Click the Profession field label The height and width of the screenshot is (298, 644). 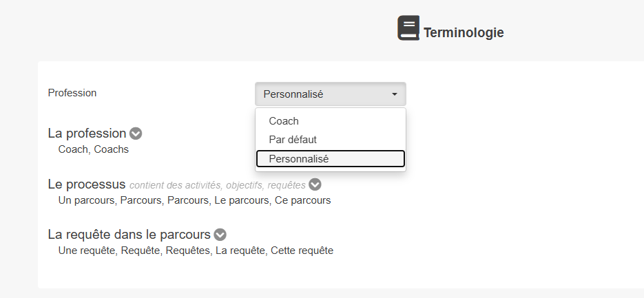click(72, 93)
